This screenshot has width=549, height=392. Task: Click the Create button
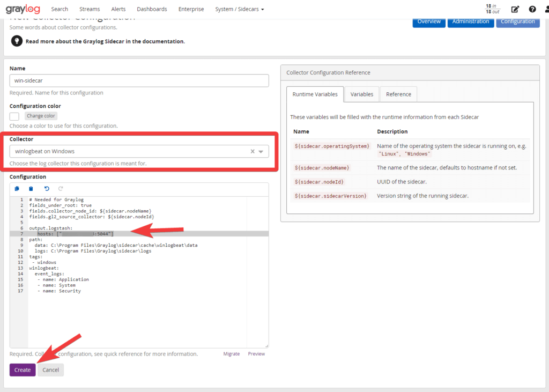(23, 370)
